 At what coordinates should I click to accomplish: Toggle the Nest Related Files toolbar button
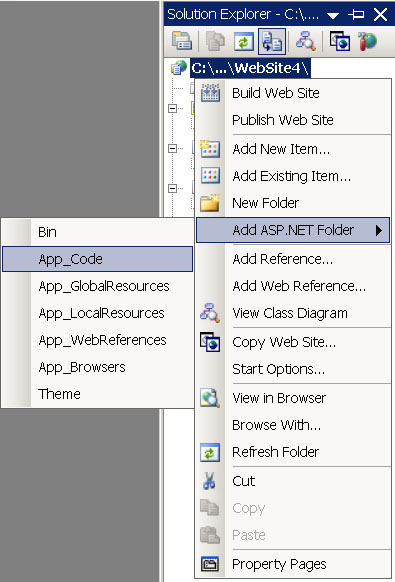click(272, 41)
